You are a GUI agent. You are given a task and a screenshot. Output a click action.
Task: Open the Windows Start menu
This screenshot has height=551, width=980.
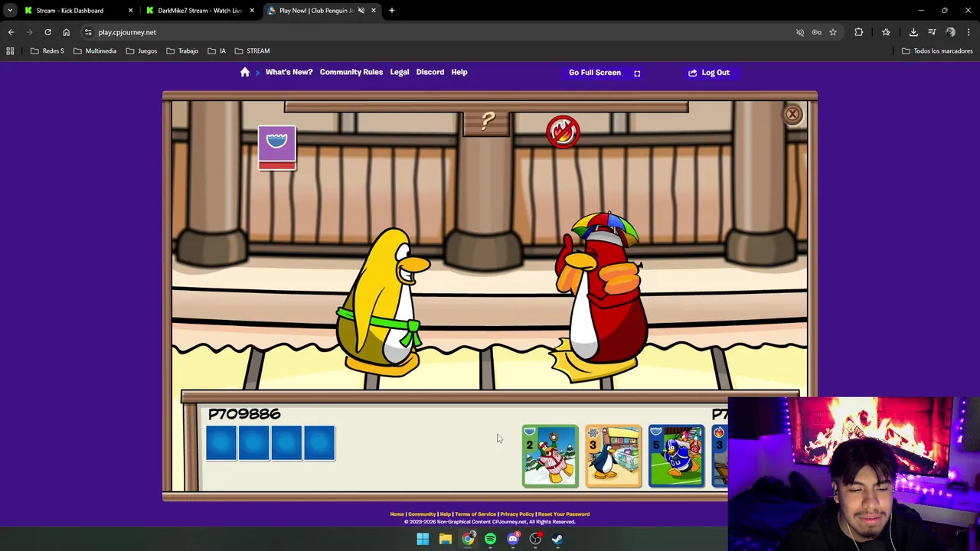pos(423,539)
